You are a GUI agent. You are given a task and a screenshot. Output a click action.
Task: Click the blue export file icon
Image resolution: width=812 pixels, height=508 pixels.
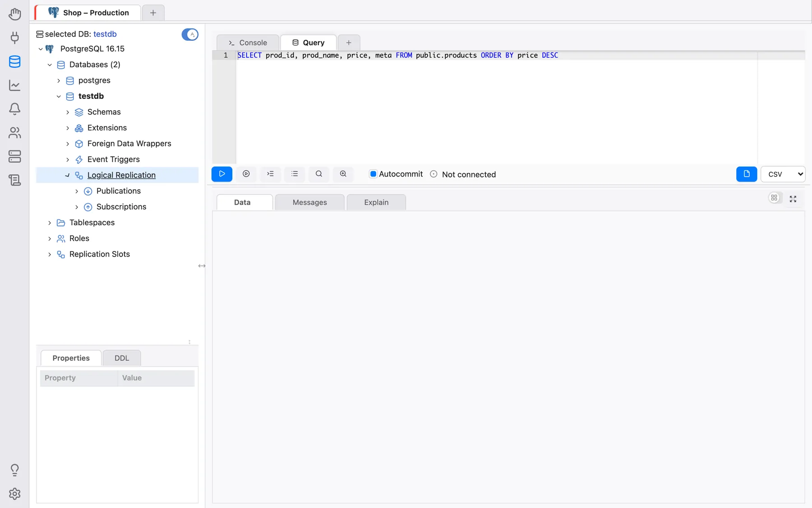pyautogui.click(x=747, y=174)
